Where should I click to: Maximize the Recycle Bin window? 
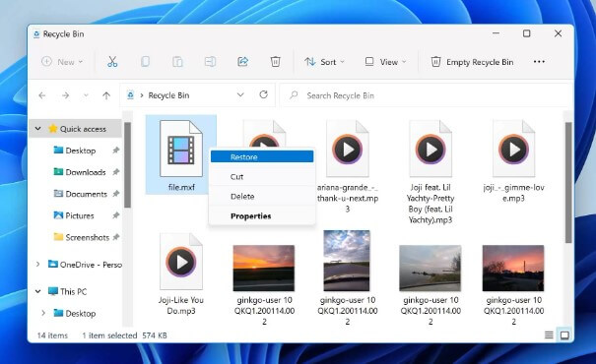[x=526, y=33]
